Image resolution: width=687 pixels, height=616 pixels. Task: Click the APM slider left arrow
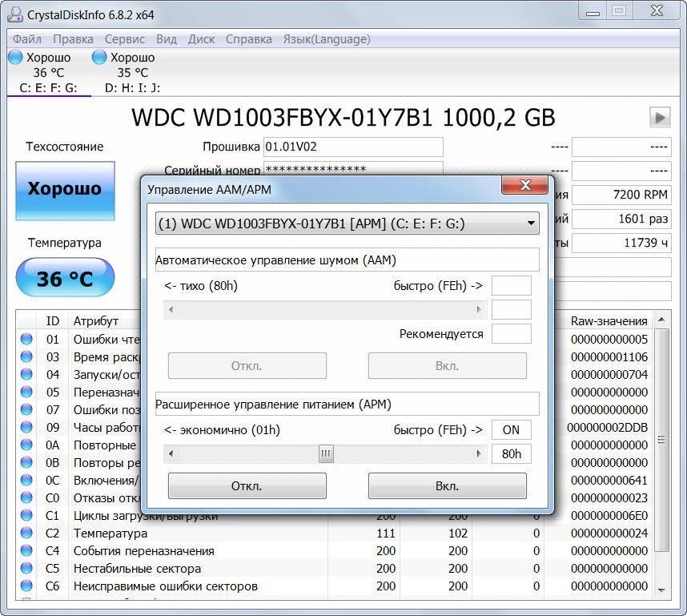171,453
